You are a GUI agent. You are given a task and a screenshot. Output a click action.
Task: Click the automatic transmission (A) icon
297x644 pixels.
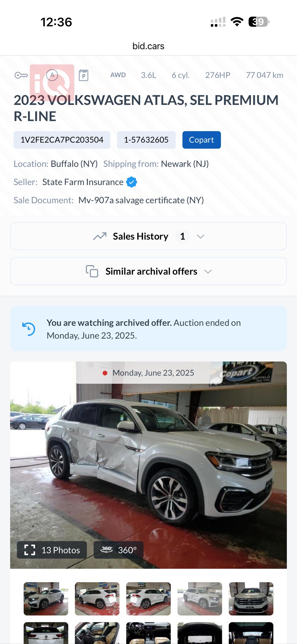coord(52,75)
